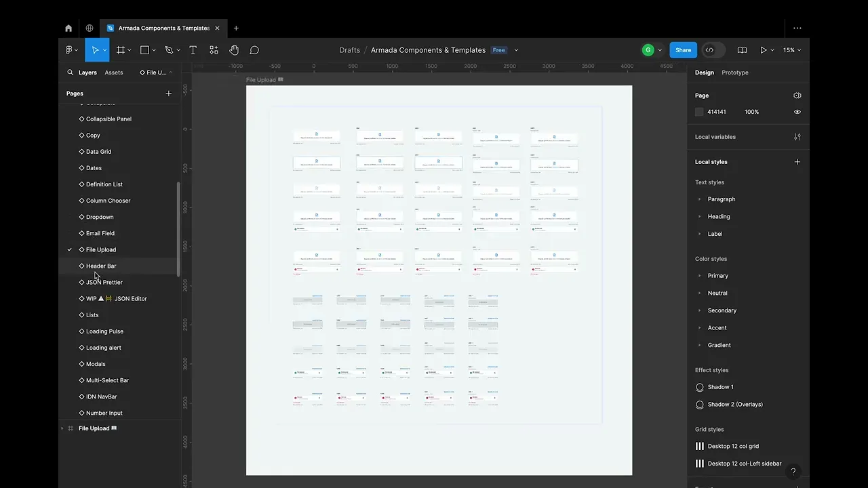Open the JSON Prettier page
The width and height of the screenshot is (868, 488).
104,282
